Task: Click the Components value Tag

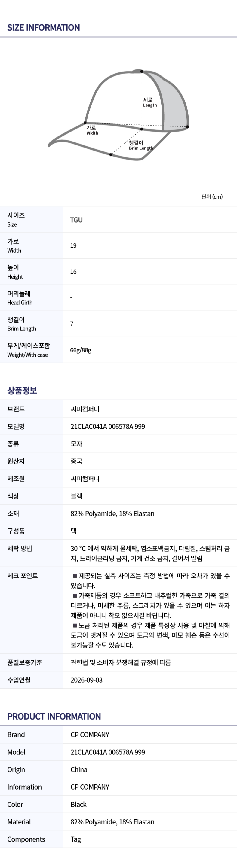Action: (76, 840)
